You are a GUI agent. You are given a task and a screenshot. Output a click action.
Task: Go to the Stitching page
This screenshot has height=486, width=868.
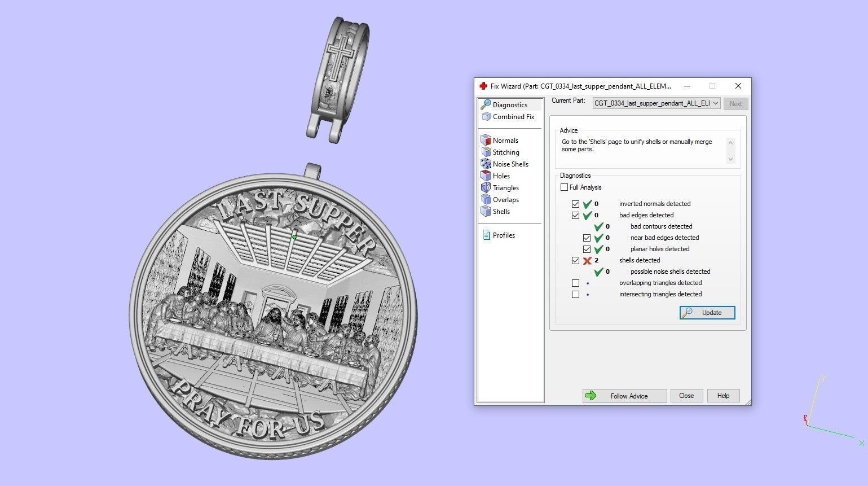click(x=506, y=152)
